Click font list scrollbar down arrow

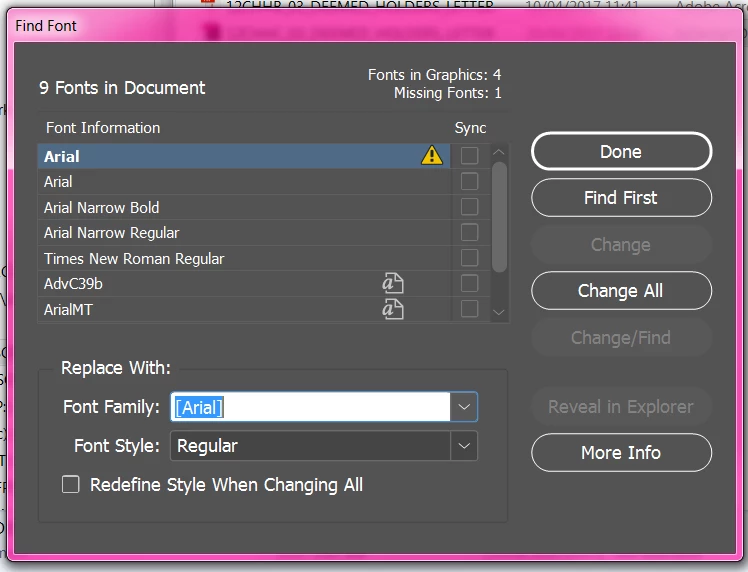click(x=499, y=313)
